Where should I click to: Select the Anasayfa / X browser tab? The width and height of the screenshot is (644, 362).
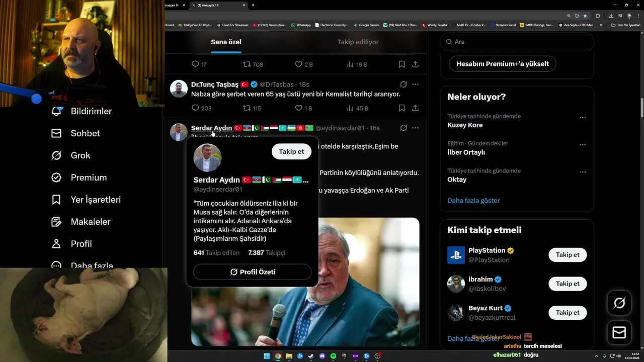[219, 5]
